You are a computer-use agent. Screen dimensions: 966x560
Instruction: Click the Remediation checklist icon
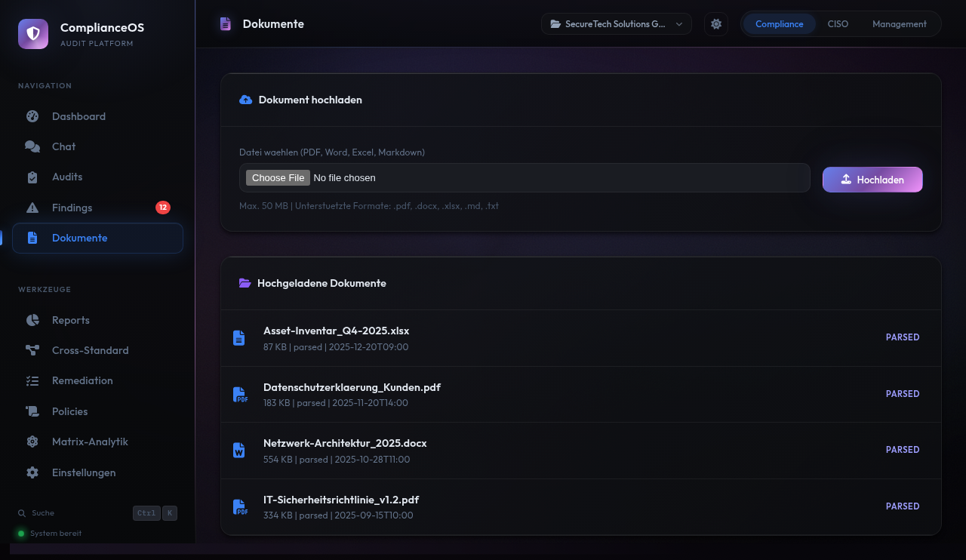tap(32, 381)
